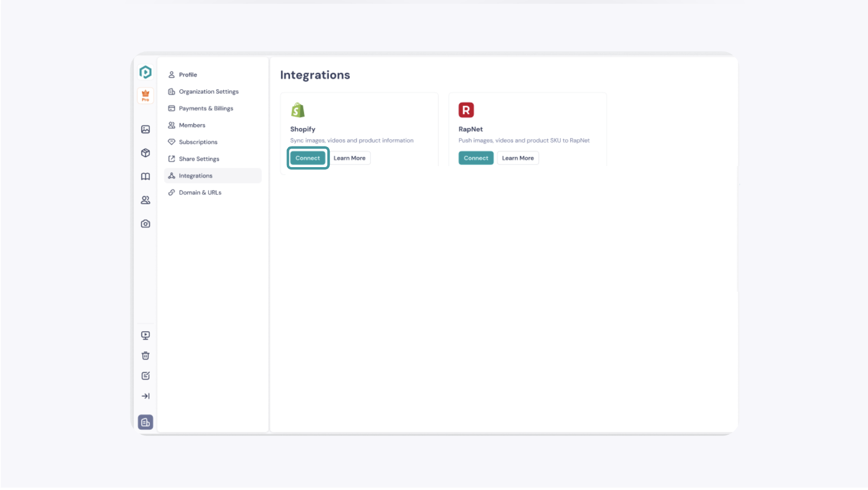Go to Profile settings

tap(188, 75)
